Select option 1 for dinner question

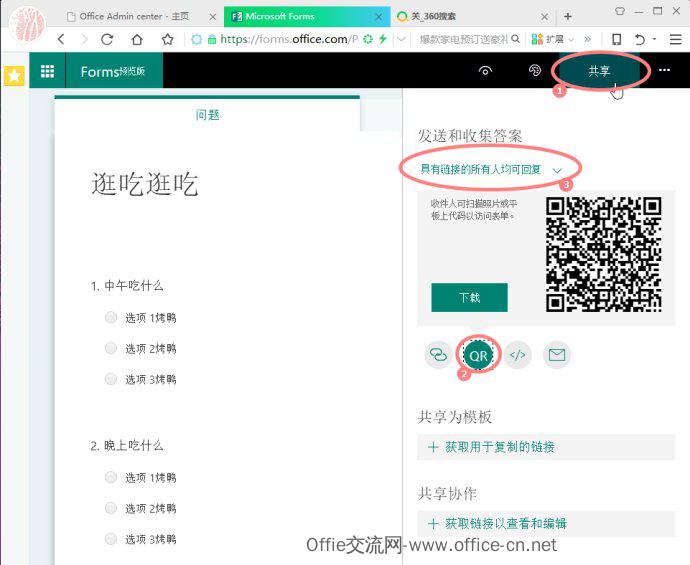coord(110,477)
